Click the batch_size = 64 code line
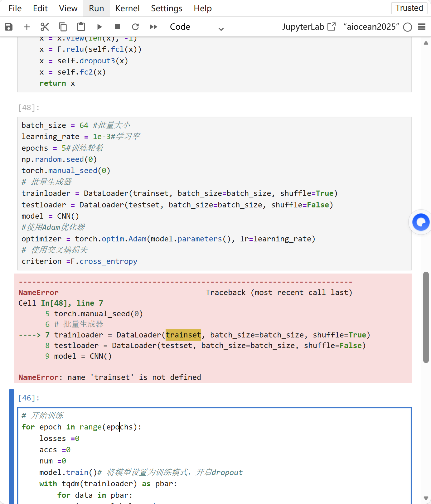The image size is (431, 504). 76,125
